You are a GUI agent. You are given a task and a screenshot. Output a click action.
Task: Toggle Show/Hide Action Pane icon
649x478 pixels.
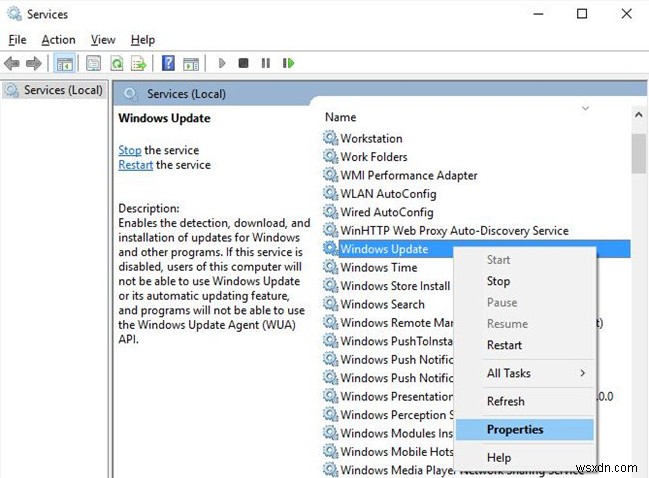click(x=191, y=63)
